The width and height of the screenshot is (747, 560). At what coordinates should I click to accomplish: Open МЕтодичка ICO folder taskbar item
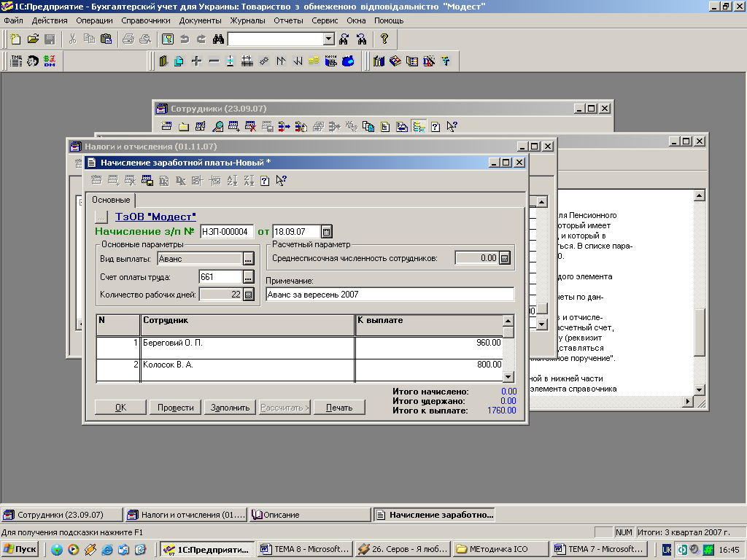[x=499, y=549]
